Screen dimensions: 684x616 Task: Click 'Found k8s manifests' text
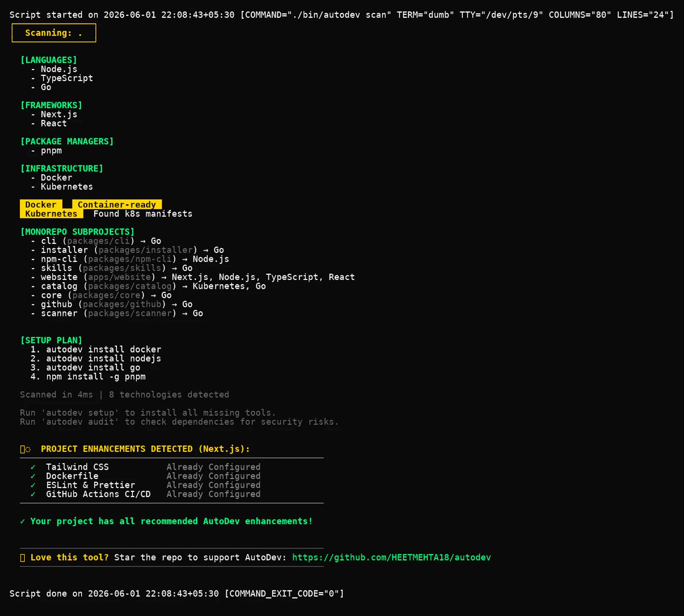point(143,214)
